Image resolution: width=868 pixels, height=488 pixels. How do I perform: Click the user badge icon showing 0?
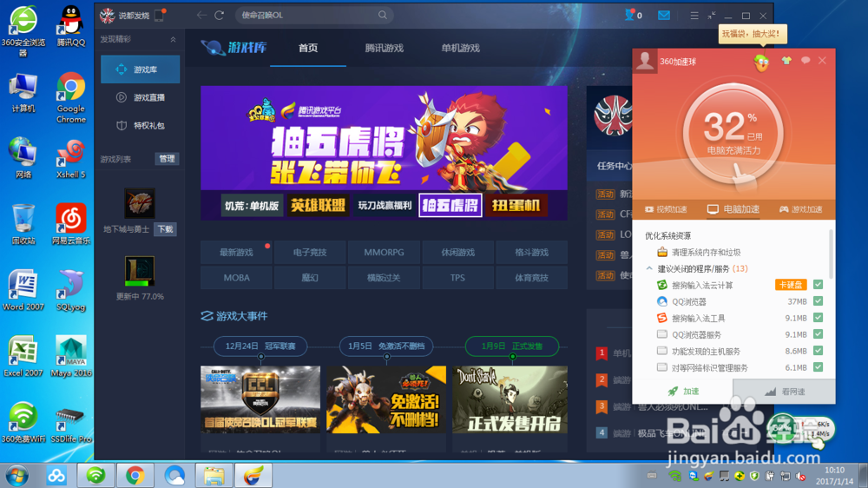pyautogui.click(x=633, y=15)
